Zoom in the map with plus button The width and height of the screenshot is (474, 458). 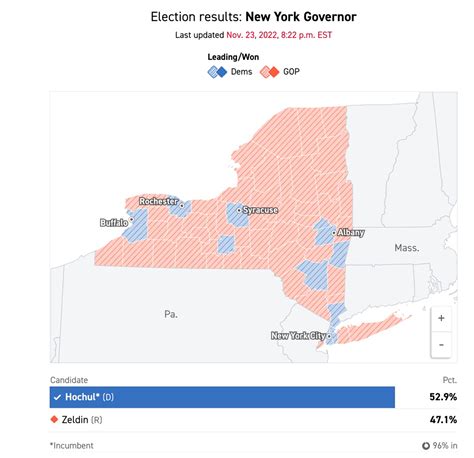(441, 318)
